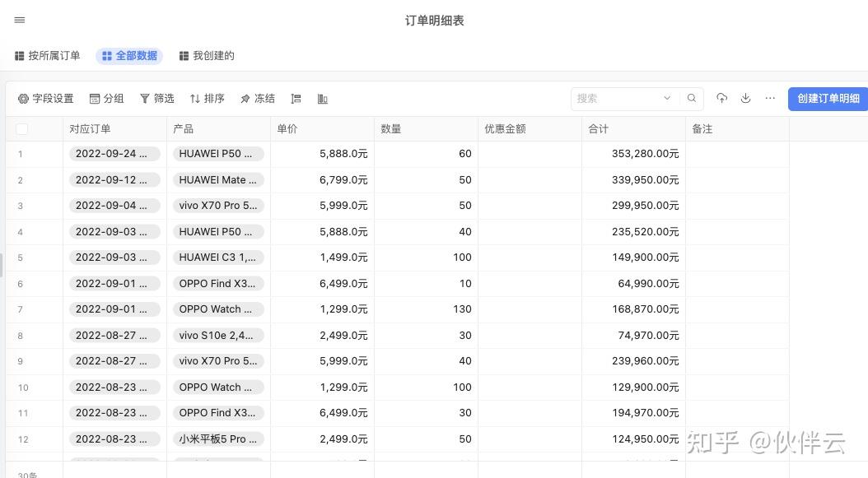Open the HUAWEI Mate product tag
This screenshot has height=478, width=868.
pyautogui.click(x=218, y=180)
